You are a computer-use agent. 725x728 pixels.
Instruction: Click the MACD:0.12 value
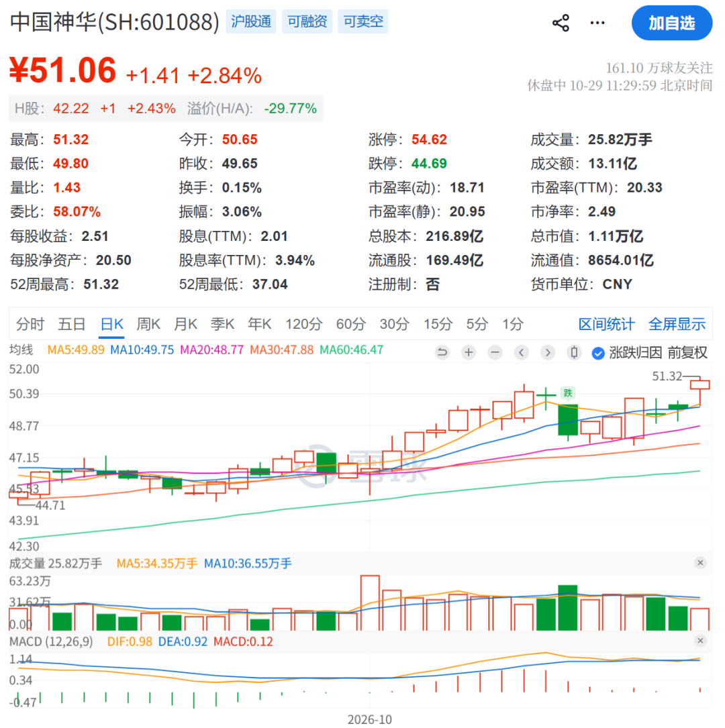pos(244,641)
